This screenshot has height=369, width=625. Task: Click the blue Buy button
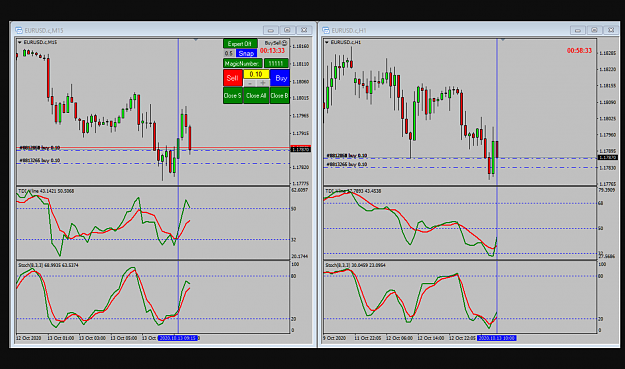point(280,78)
